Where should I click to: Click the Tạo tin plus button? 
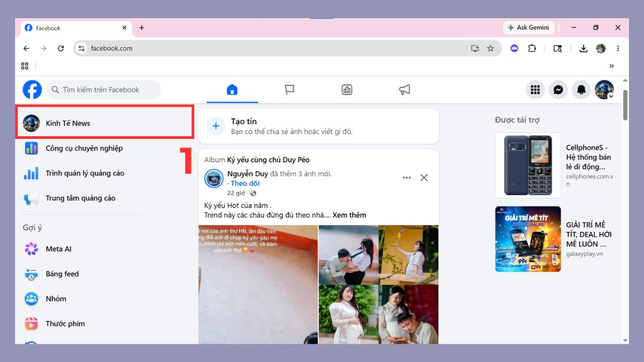coord(216,126)
